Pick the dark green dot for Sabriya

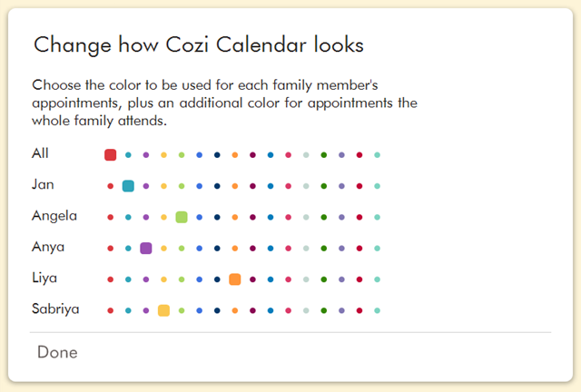click(x=324, y=310)
